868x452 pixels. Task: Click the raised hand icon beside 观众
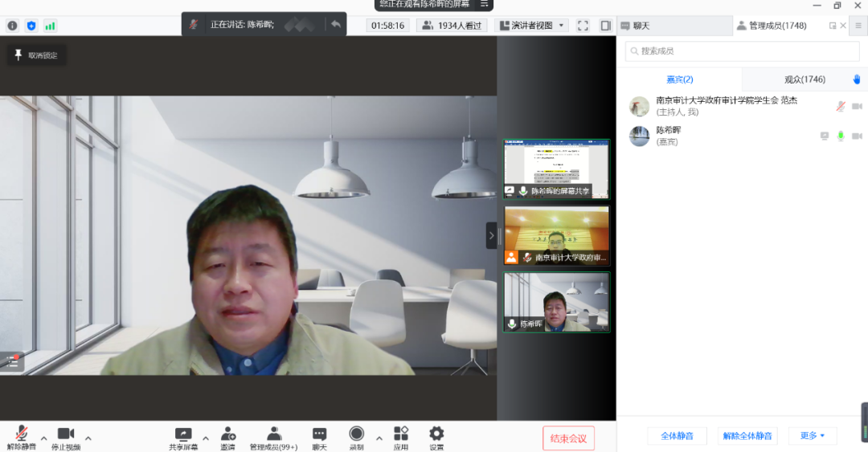point(857,79)
